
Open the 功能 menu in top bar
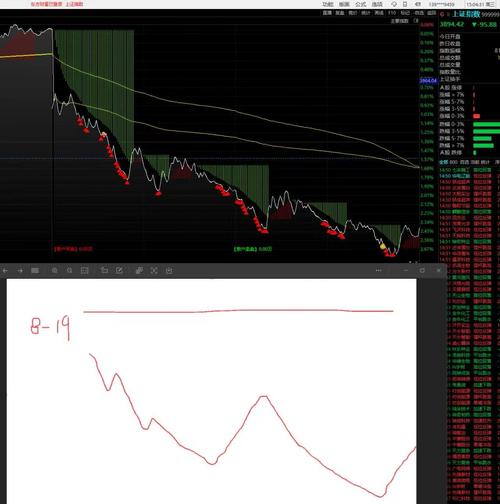click(x=328, y=4)
